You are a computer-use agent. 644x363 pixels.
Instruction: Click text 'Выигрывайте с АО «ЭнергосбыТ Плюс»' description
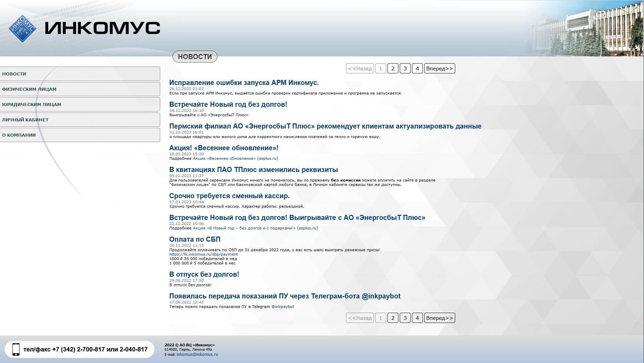209,115
